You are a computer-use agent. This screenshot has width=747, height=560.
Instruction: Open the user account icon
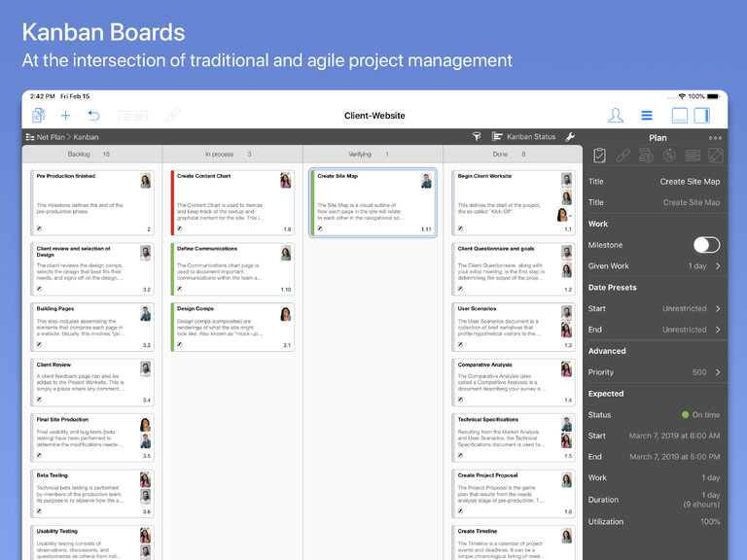pyautogui.click(x=615, y=116)
